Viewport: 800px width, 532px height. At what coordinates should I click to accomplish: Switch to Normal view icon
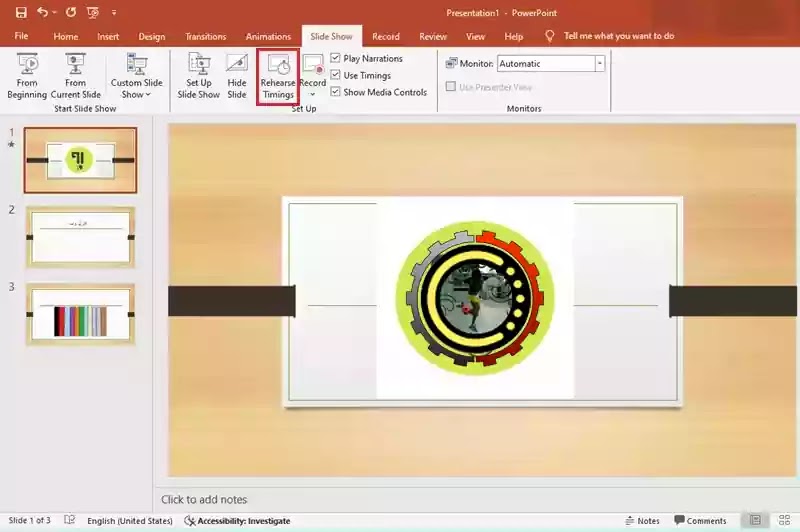point(756,520)
